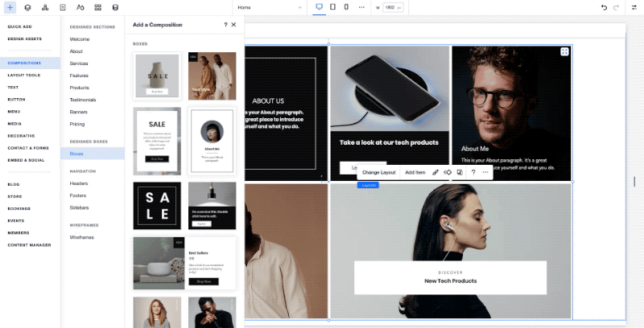The image size is (644, 328).
Task: Select Compositions in left menu
Action: (x=30, y=64)
